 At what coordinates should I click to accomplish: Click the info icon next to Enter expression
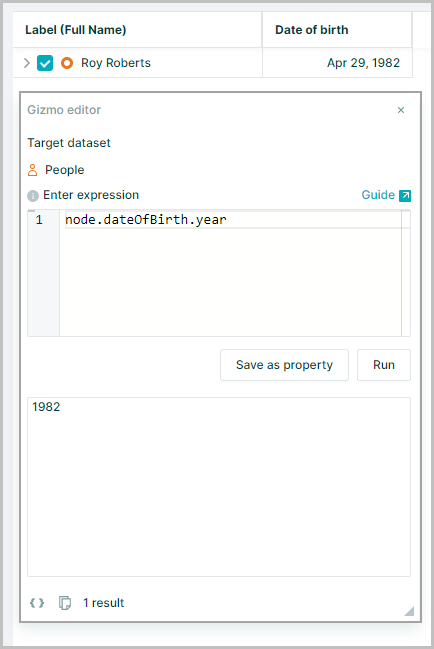coord(33,196)
